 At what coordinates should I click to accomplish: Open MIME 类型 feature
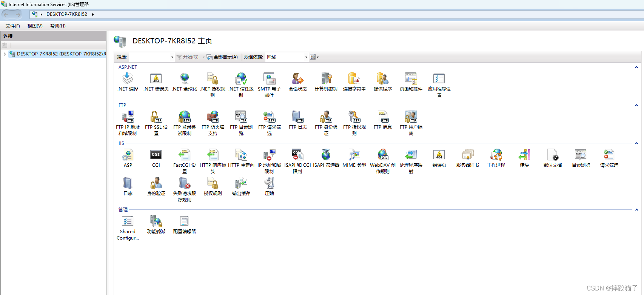click(354, 158)
